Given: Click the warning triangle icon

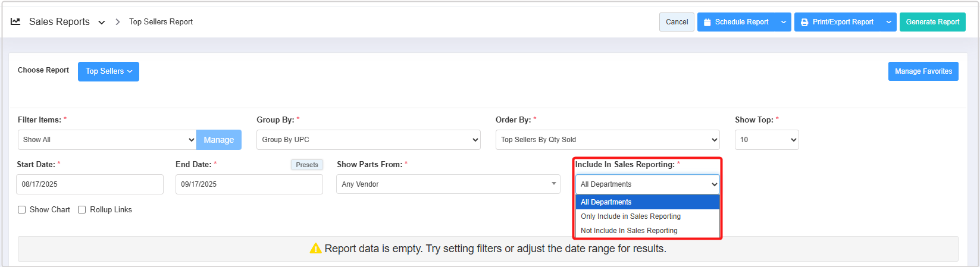Looking at the screenshot, I should [315, 249].
